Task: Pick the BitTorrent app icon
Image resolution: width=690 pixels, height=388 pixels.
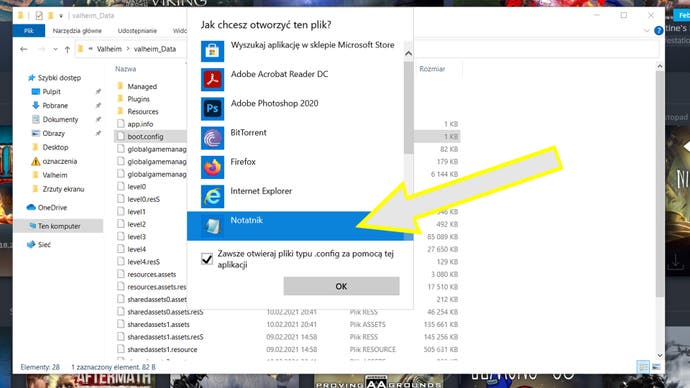Action: click(212, 138)
